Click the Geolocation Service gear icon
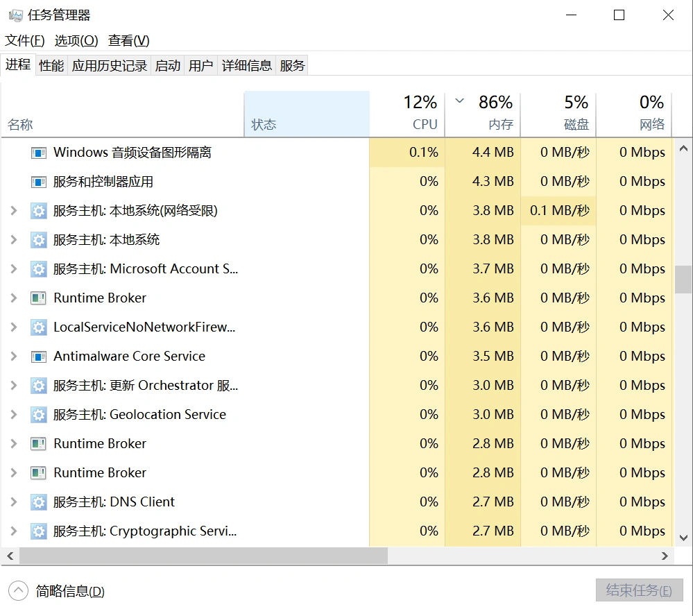Image resolution: width=693 pixels, height=616 pixels. (x=39, y=414)
